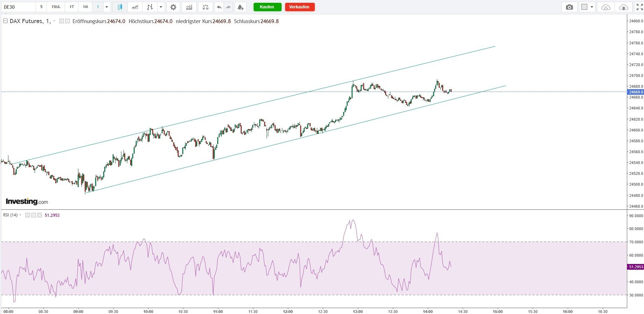The height and width of the screenshot is (314, 644).
Task: Select the 1Std. timeframe
Action: coord(56,7)
